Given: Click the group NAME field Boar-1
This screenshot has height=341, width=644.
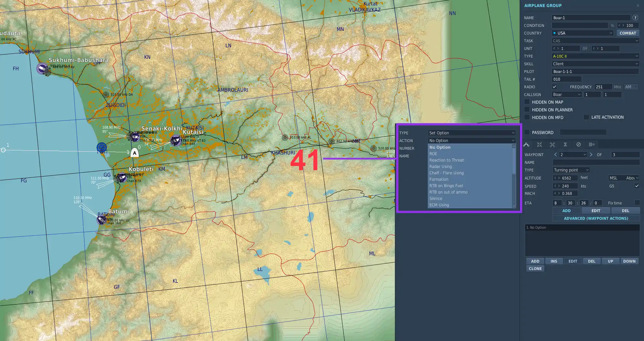Looking at the screenshot, I should tap(591, 18).
